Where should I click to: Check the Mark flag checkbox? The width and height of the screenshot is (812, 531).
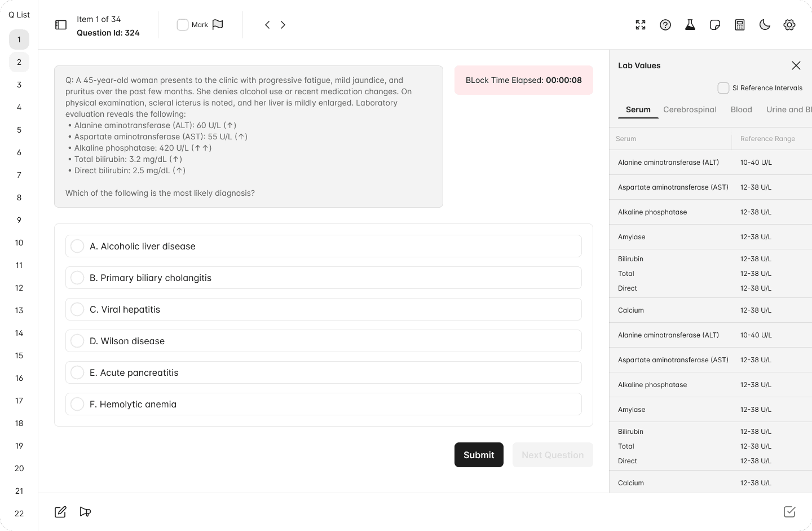(x=183, y=25)
